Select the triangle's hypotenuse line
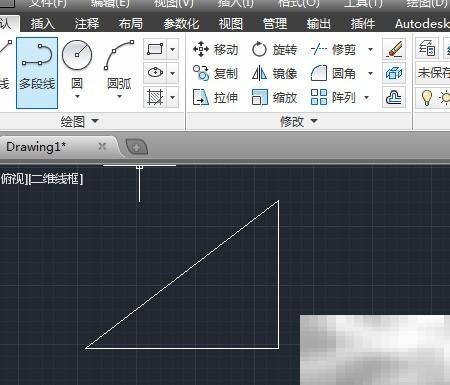 [182, 274]
